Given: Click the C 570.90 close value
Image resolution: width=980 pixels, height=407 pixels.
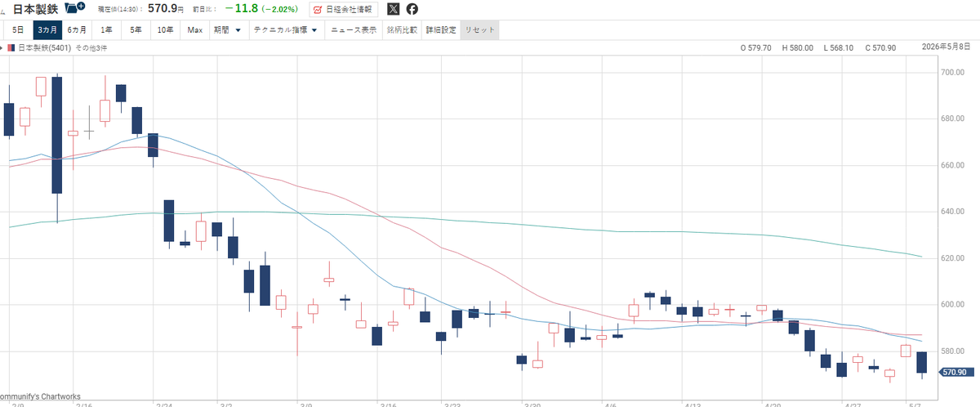Looking at the screenshot, I should pos(879,48).
